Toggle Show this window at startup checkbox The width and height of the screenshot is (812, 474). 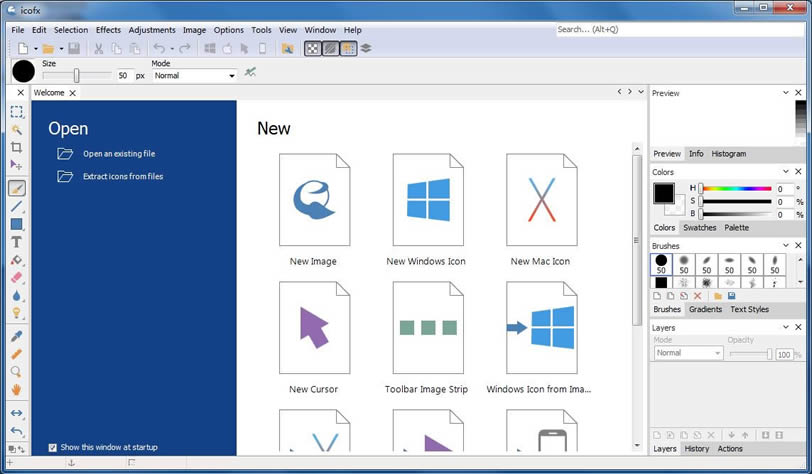coord(52,448)
